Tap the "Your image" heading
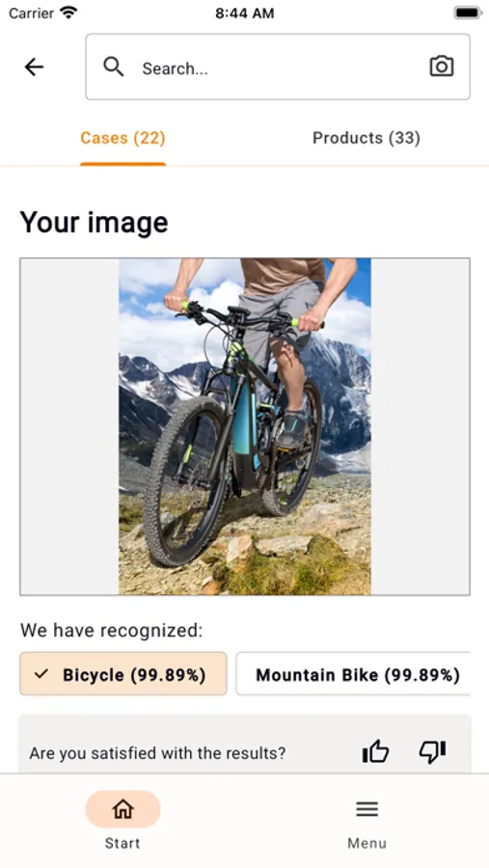 pyautogui.click(x=94, y=223)
